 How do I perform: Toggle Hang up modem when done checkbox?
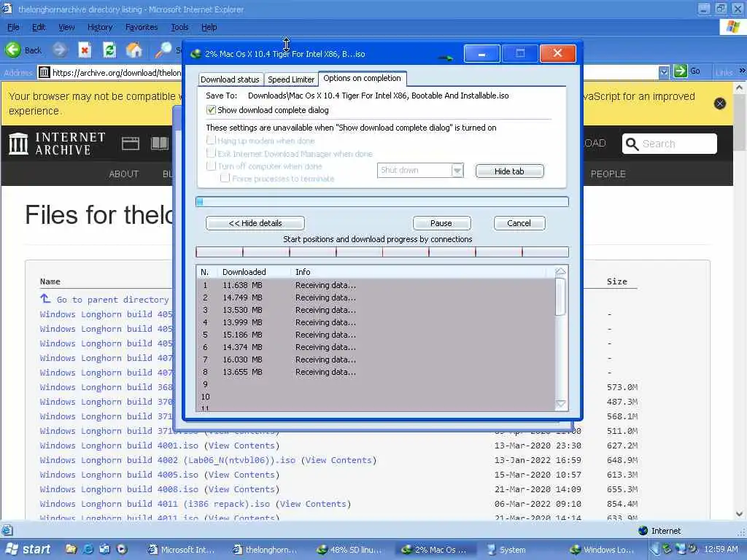coord(211,141)
